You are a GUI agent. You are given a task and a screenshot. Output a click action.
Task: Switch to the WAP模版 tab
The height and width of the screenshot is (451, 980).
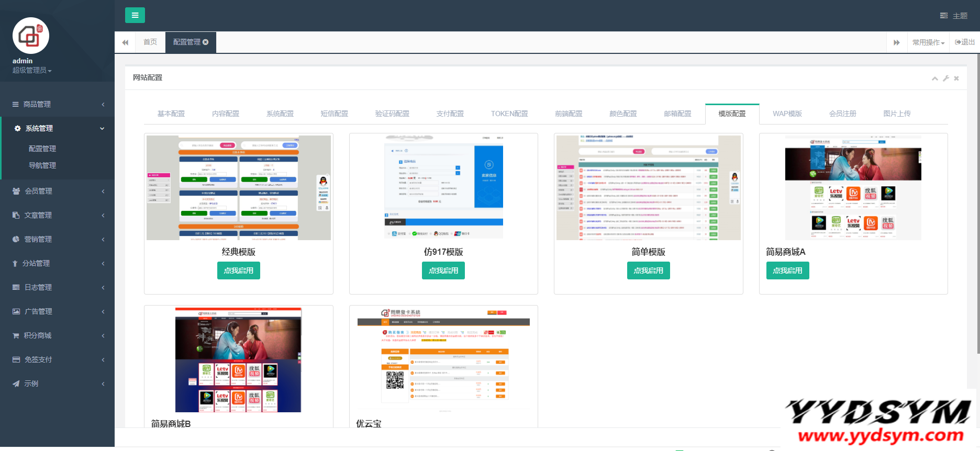coord(787,114)
